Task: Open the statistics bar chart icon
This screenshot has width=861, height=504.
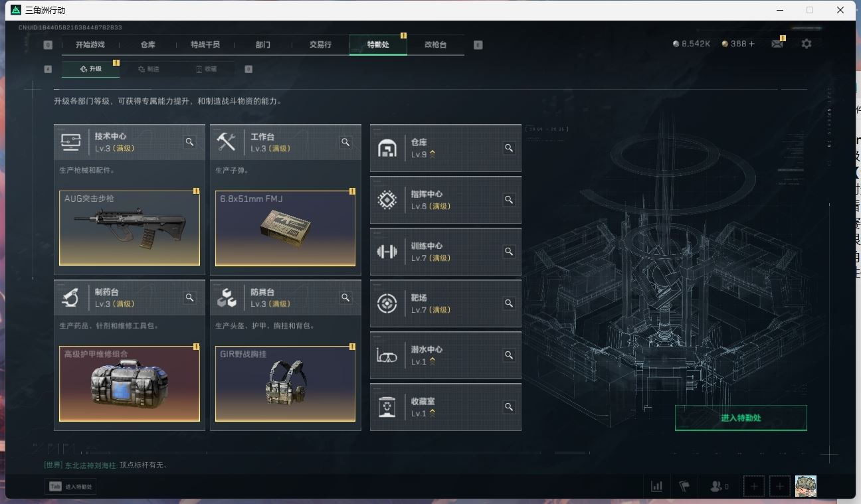Action: 656,486
